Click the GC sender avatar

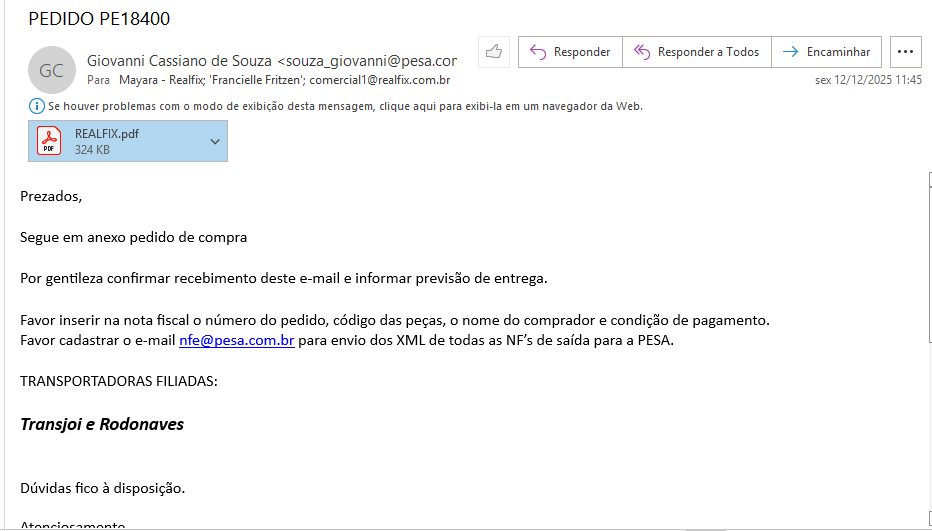click(x=51, y=70)
